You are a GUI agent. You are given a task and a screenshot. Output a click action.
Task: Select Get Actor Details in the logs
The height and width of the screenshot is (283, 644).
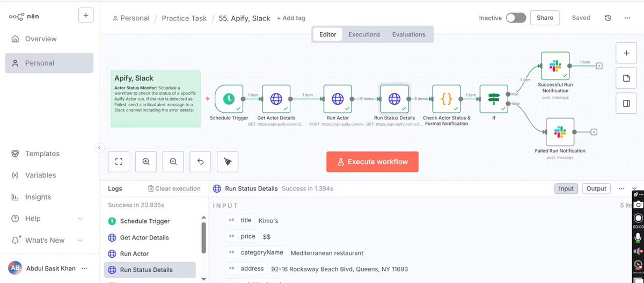[x=150, y=237]
